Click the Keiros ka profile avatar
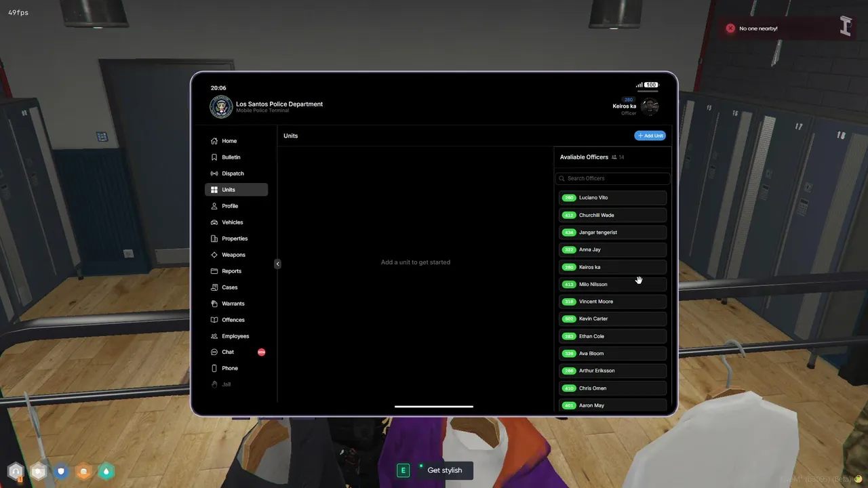The width and height of the screenshot is (868, 488). [x=650, y=106]
